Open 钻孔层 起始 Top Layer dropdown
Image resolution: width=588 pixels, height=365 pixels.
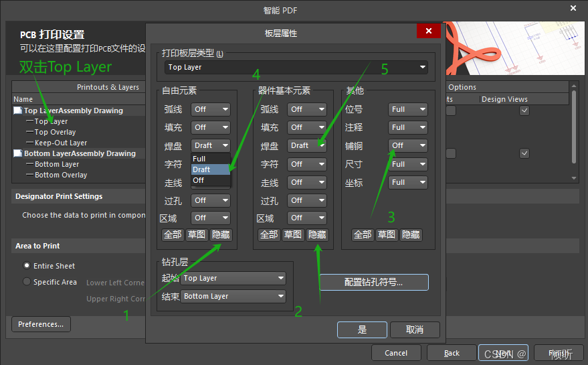pyautogui.click(x=233, y=278)
